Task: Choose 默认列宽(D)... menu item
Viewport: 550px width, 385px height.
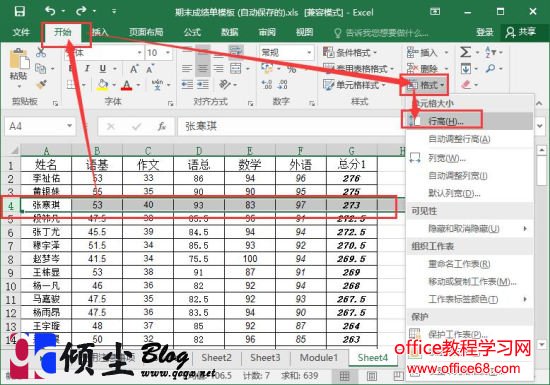Action: tap(469, 193)
